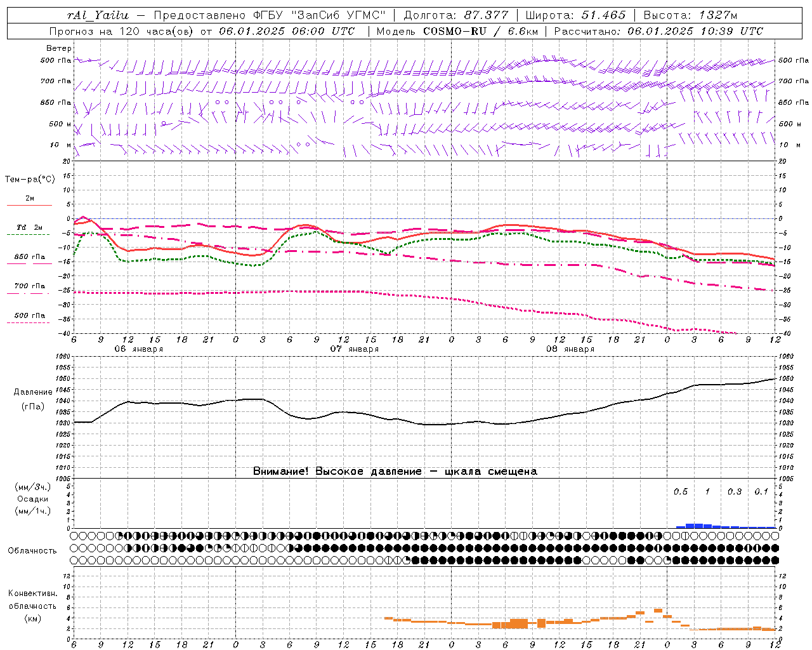Select the (мм/3ч.) precipitation unit label
Screen dimensions: 812x650
[x=33, y=487]
